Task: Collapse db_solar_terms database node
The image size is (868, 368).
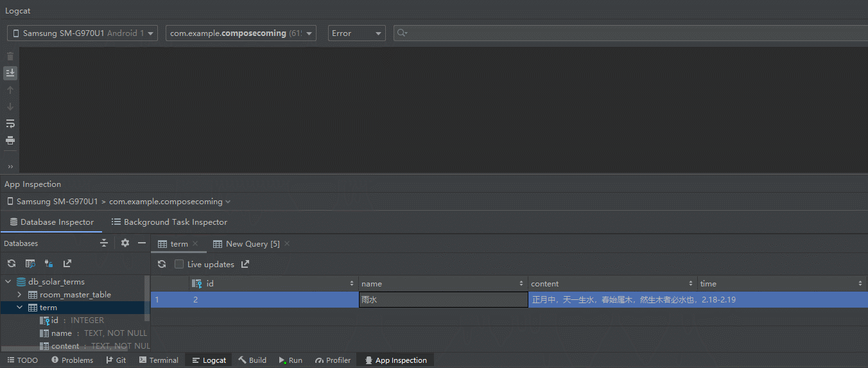Action: click(8, 281)
